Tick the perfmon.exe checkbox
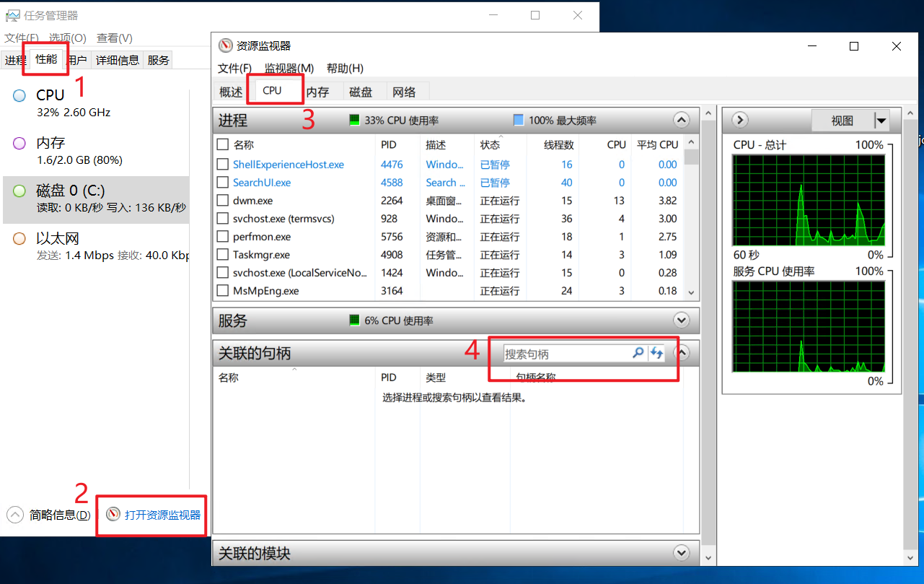The height and width of the screenshot is (584, 924). tap(223, 237)
